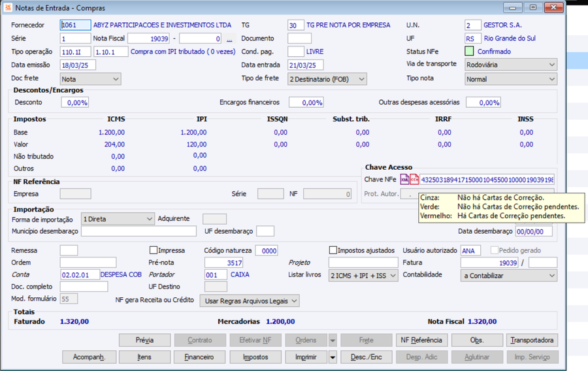Click the app icon in the title bar

(8, 7)
